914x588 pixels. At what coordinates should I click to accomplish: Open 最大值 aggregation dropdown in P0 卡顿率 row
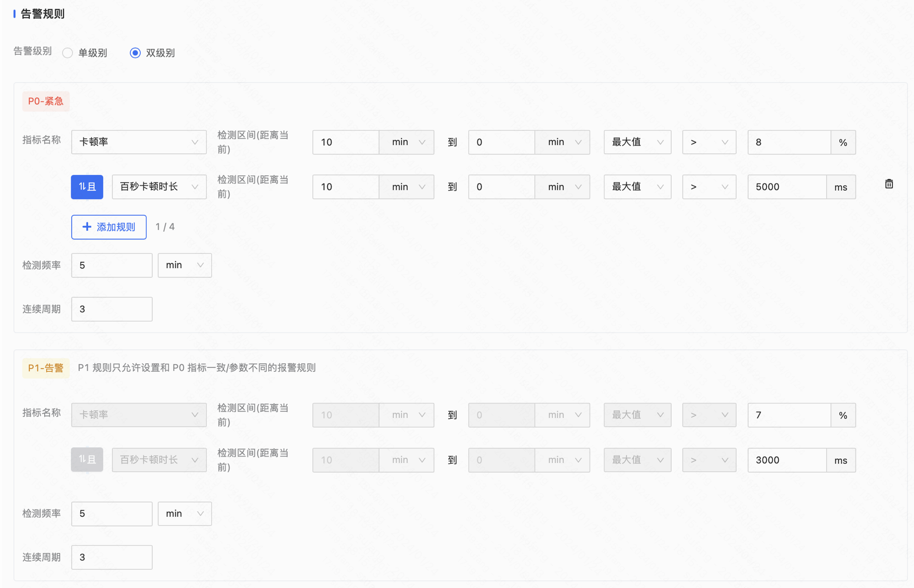click(637, 142)
